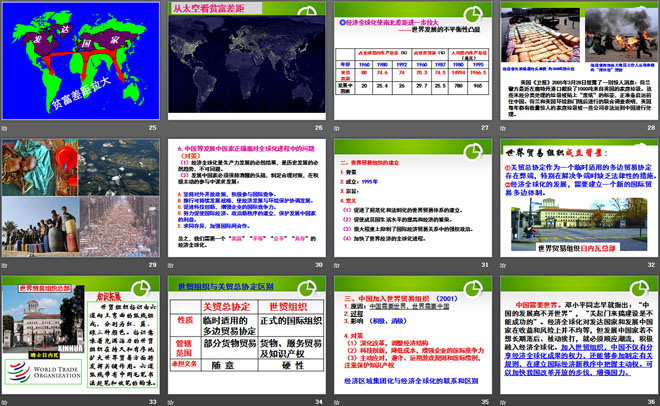Click slide number 26 label

pyautogui.click(x=319, y=127)
